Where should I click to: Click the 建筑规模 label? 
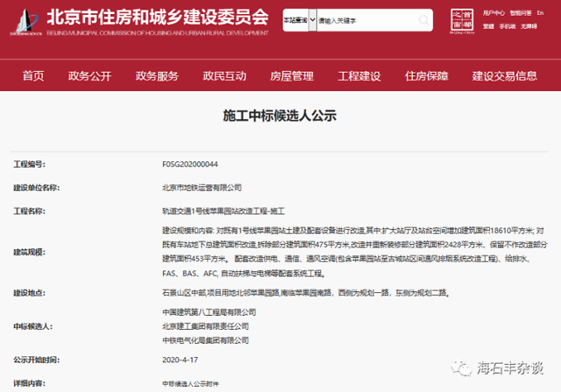[29, 252]
